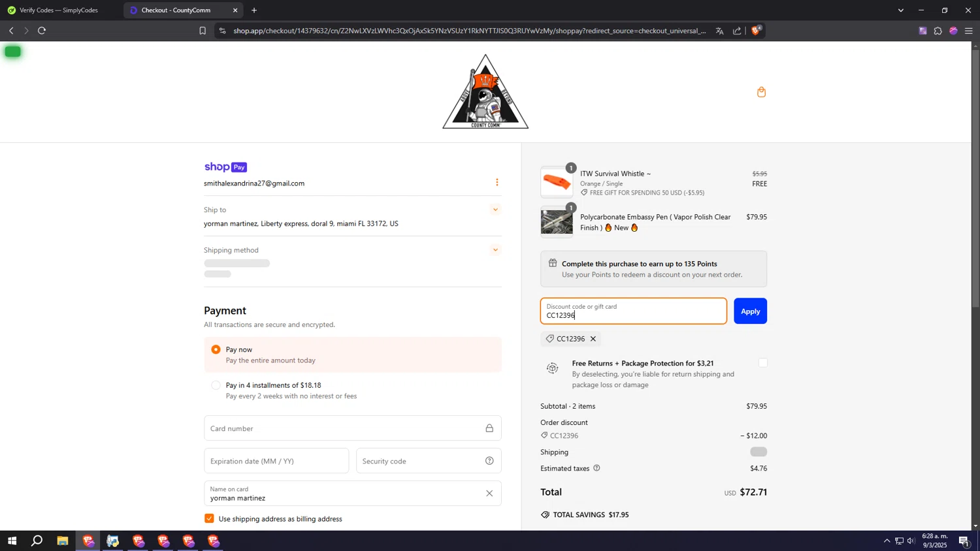This screenshot has width=980, height=551.
Task: Open the Polycarbonate Embassy Pen thumbnail
Action: click(557, 222)
